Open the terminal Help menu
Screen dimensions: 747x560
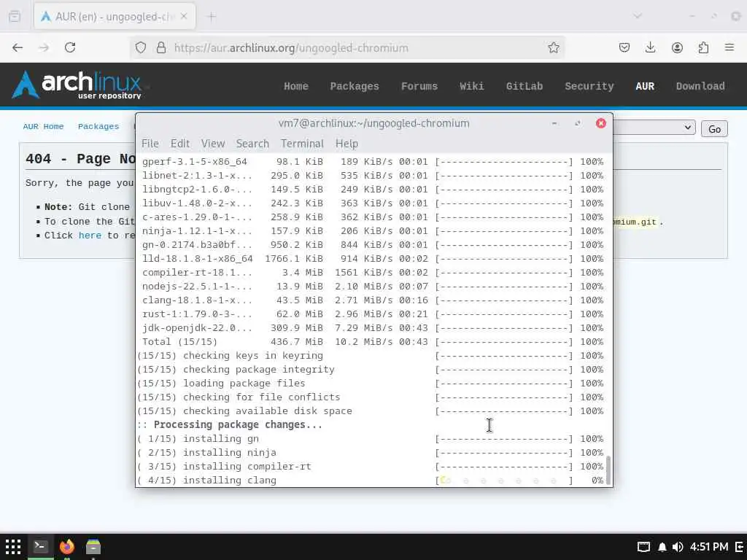347,144
